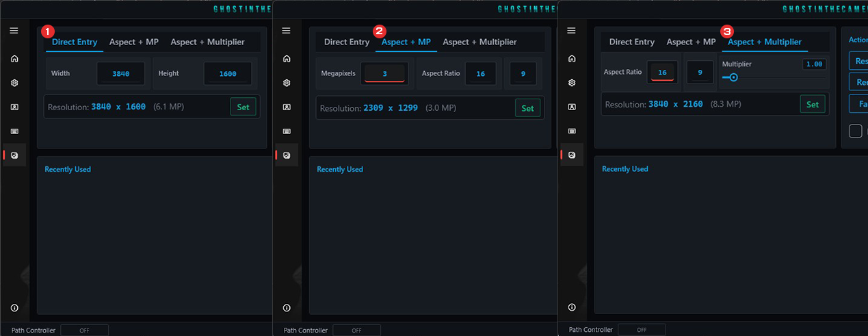Image resolution: width=868 pixels, height=336 pixels.
Task: Click Set beside resolution 3840 x 1600
Action: [x=243, y=107]
